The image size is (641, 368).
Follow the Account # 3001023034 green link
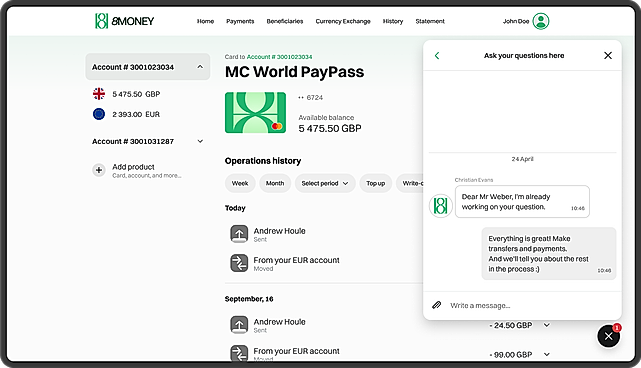(x=279, y=57)
